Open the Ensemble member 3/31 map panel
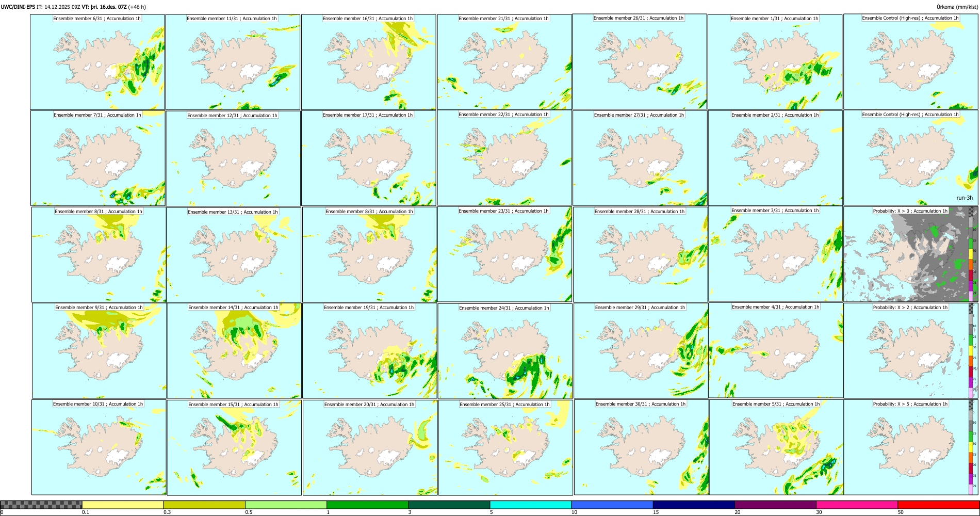The width and height of the screenshot is (980, 516). (x=776, y=254)
